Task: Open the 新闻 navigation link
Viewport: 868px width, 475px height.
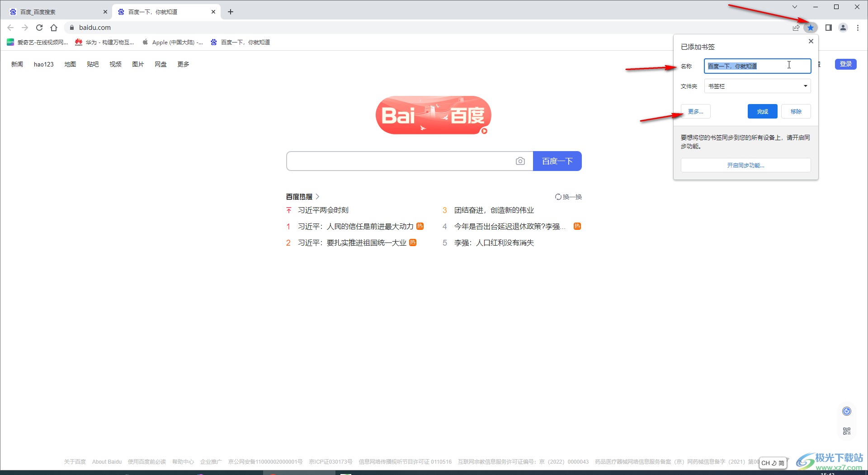Action: coord(17,64)
